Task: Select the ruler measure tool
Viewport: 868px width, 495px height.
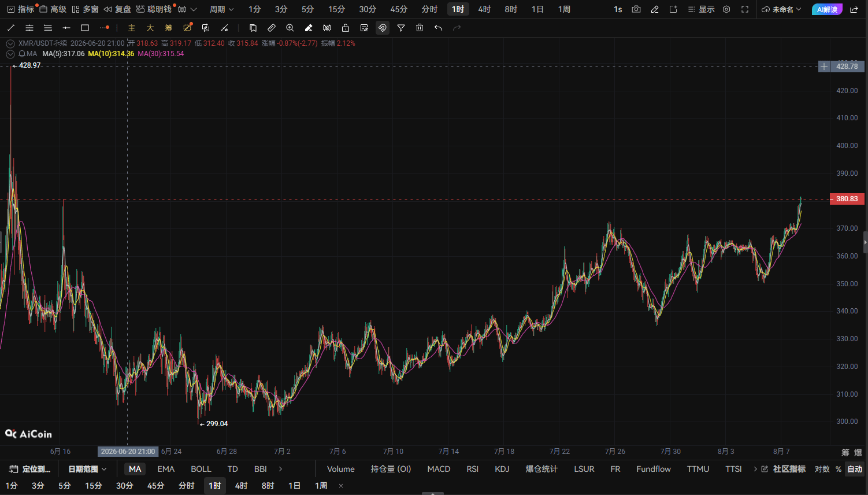Action: pyautogui.click(x=272, y=28)
